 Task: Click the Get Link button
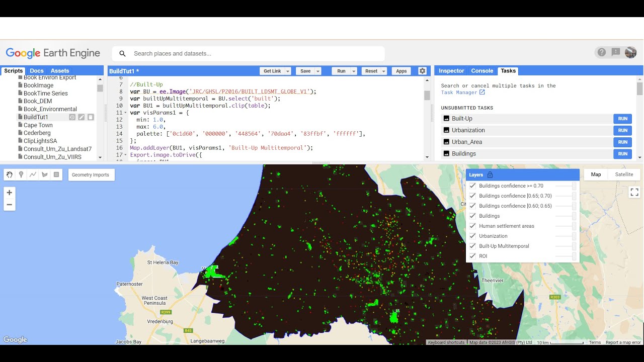(272, 71)
